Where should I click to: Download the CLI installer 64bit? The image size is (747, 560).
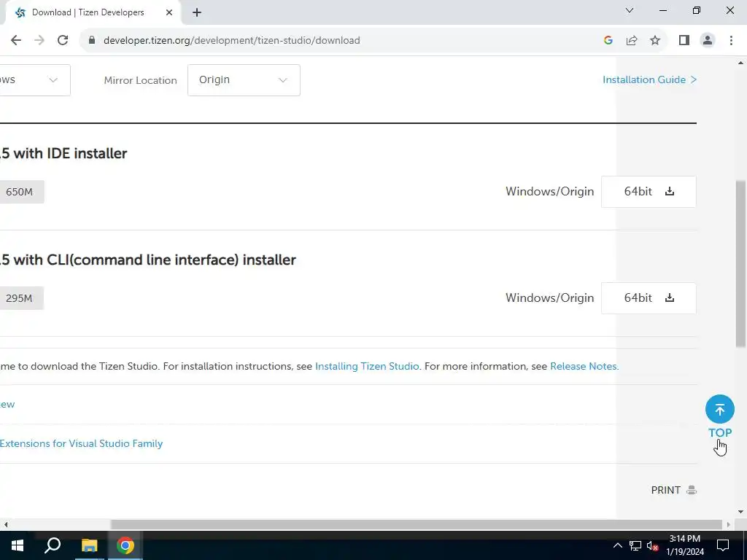(x=649, y=298)
